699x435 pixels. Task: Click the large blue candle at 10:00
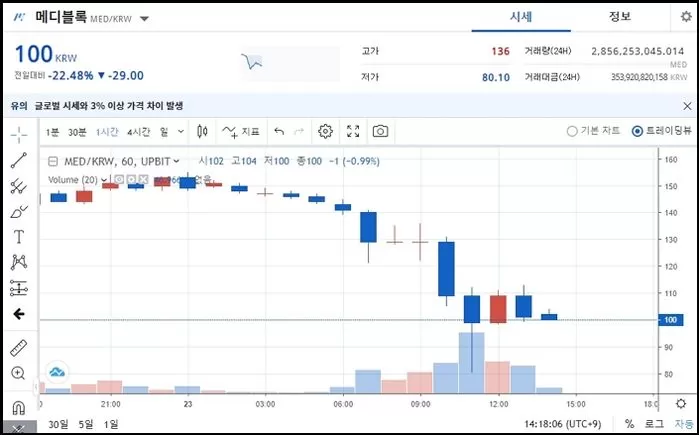446,269
